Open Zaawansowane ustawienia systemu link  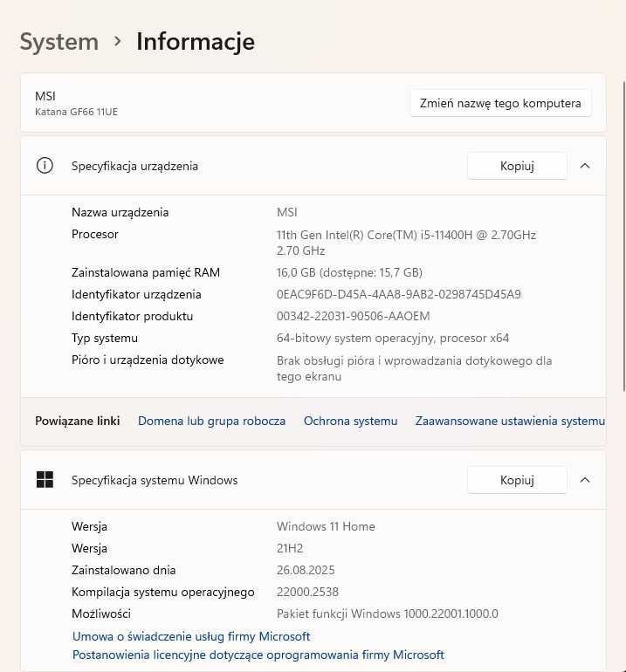click(x=510, y=421)
